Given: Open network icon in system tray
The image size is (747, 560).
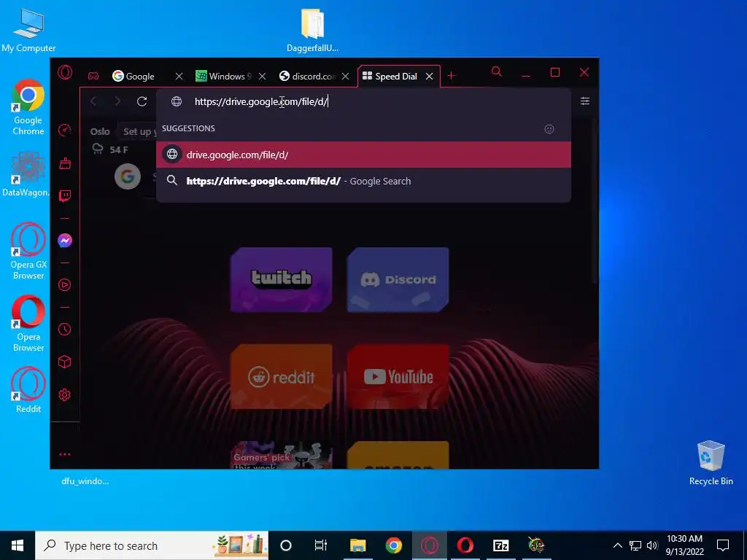Looking at the screenshot, I should tap(635, 545).
